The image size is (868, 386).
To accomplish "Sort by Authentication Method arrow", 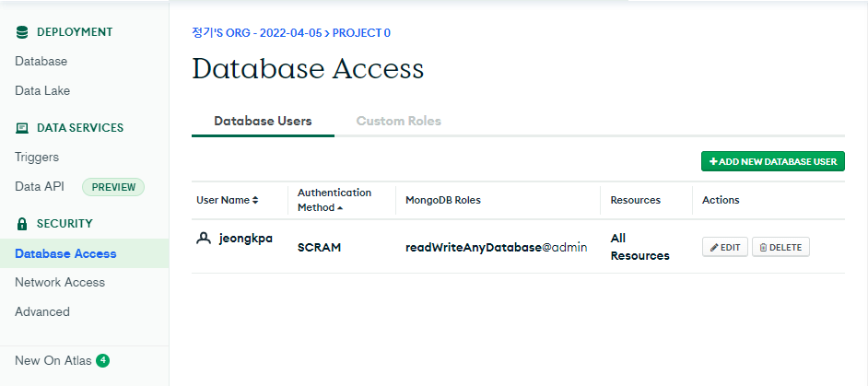I will point(340,208).
